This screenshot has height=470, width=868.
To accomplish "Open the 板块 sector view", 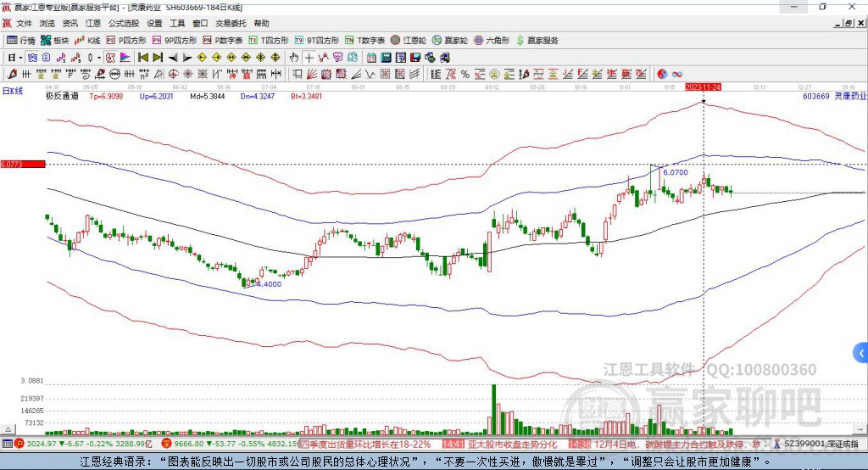I will pos(54,41).
